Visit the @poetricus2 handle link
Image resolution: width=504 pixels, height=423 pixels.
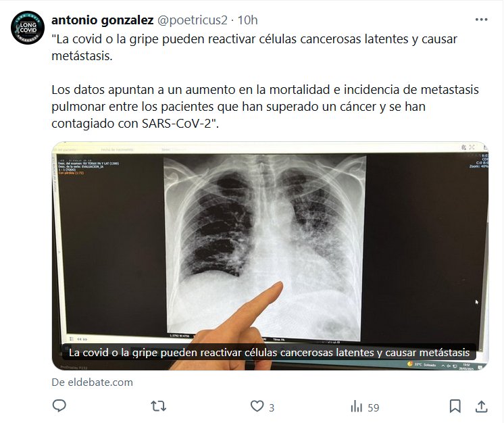click(193, 20)
